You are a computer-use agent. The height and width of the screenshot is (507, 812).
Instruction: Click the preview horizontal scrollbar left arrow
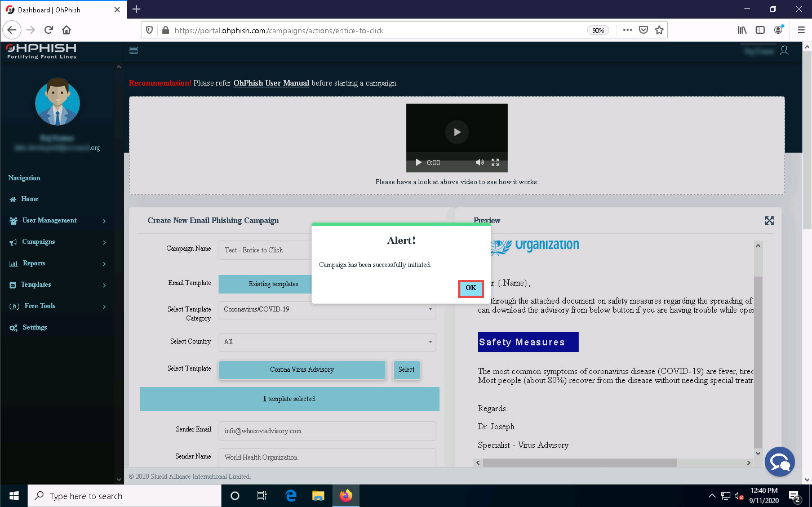[478, 462]
